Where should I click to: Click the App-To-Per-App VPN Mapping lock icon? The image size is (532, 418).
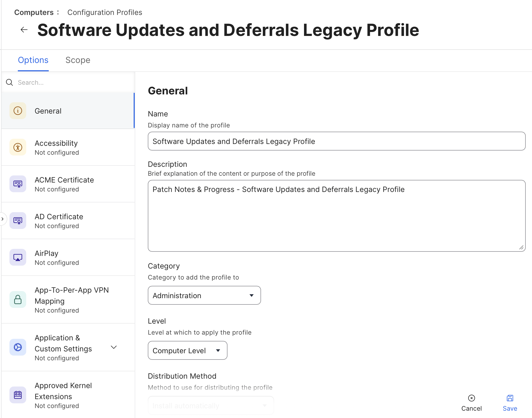point(18,299)
